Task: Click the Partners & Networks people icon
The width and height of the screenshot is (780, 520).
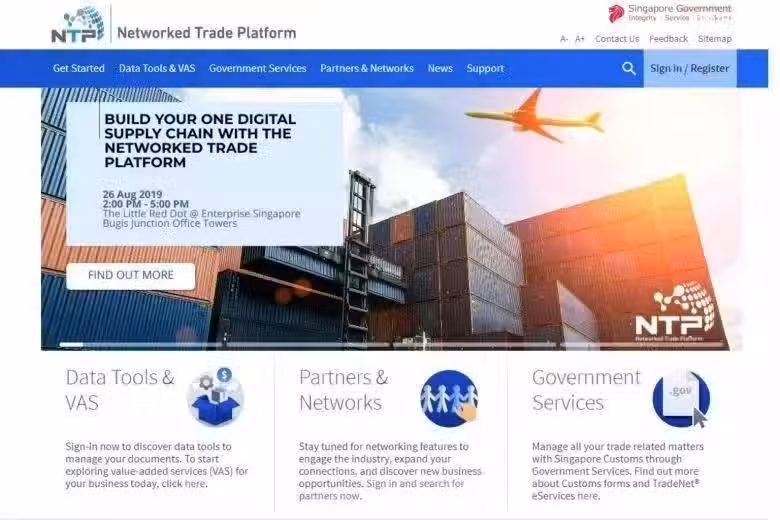Action: point(449,398)
